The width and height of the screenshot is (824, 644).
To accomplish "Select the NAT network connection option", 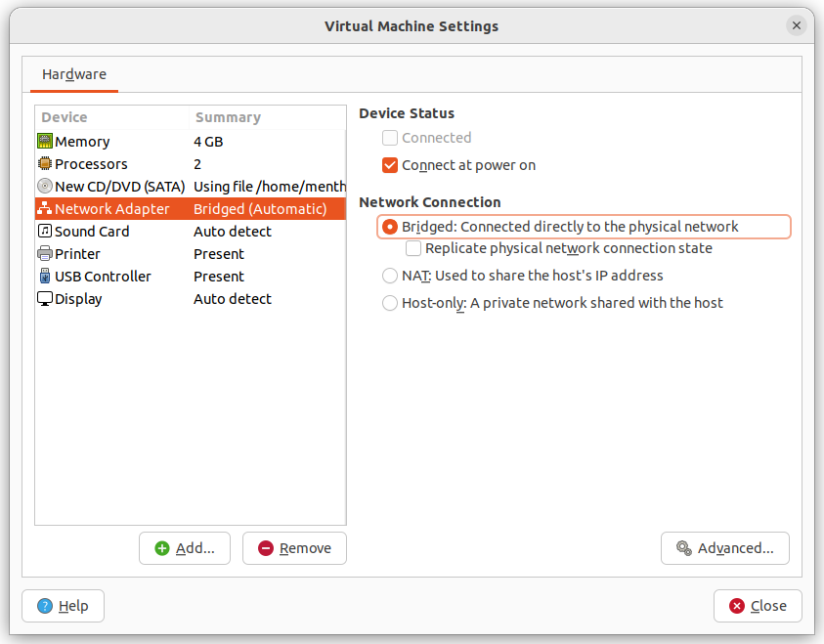I will coord(388,276).
